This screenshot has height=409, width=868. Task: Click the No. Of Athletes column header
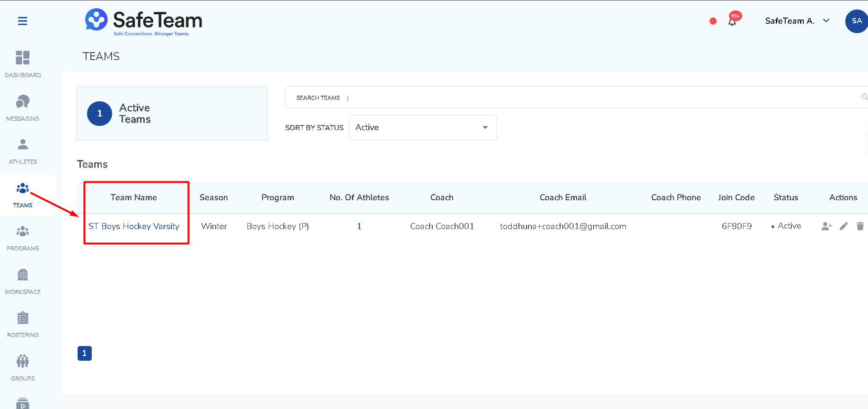click(x=359, y=197)
